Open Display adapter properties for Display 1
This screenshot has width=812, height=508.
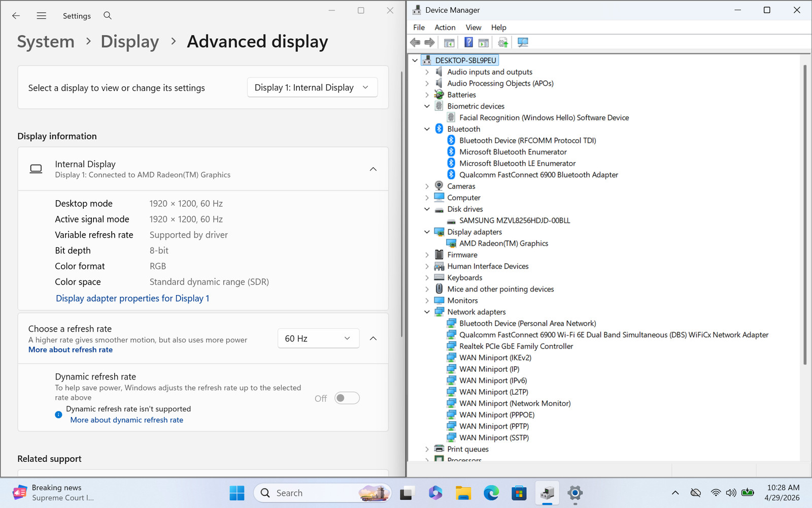pyautogui.click(x=132, y=298)
